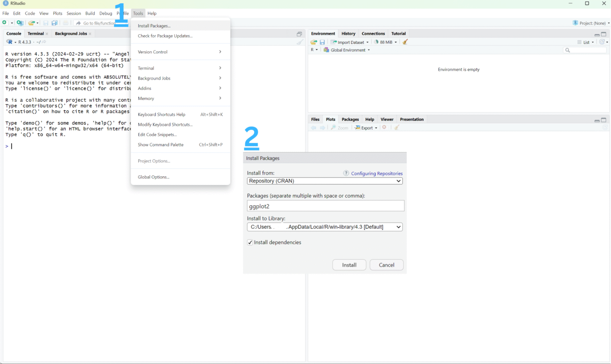Close the Terminal tab with its x
Image resolution: width=611 pixels, height=364 pixels.
tap(46, 33)
